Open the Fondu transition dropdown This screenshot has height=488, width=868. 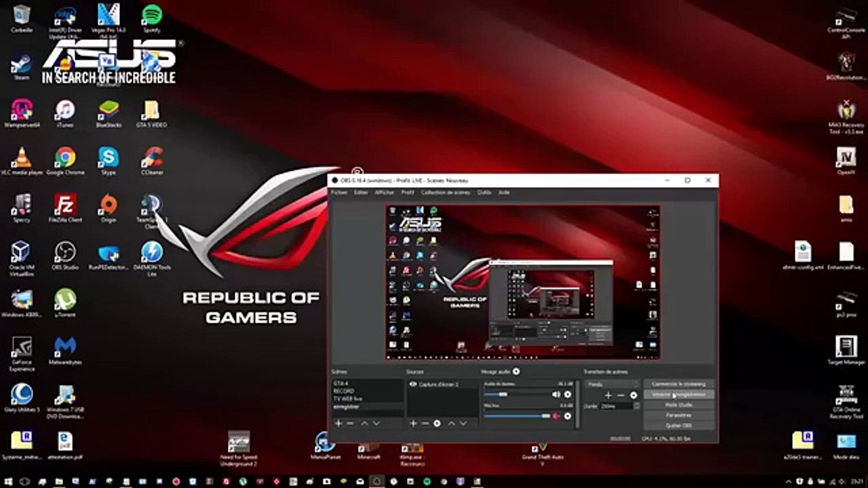pyautogui.click(x=612, y=384)
